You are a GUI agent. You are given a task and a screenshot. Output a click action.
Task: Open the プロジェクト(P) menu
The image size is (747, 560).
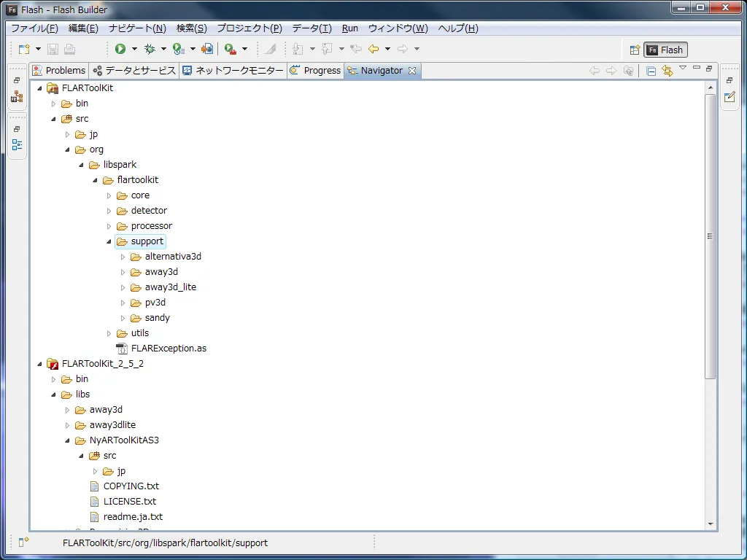point(249,28)
